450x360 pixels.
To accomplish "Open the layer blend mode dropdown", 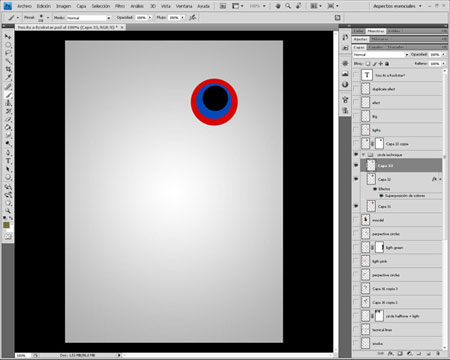I will [x=381, y=54].
